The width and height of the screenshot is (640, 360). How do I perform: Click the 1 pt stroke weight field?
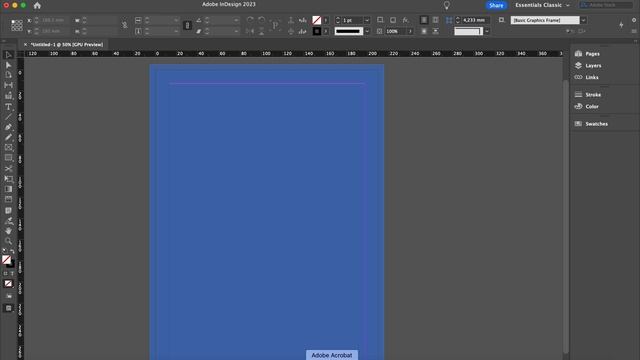pos(352,20)
